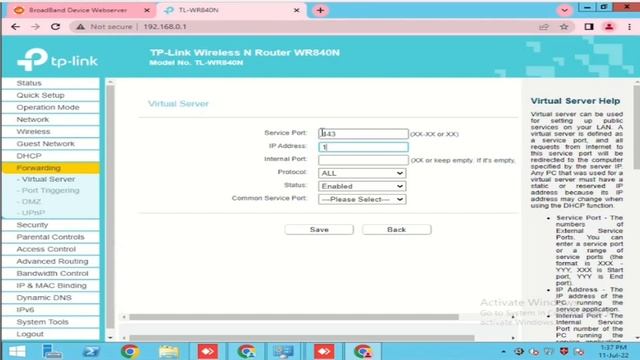
Task: Open the Status dropdown showing Enabled
Action: point(362,186)
